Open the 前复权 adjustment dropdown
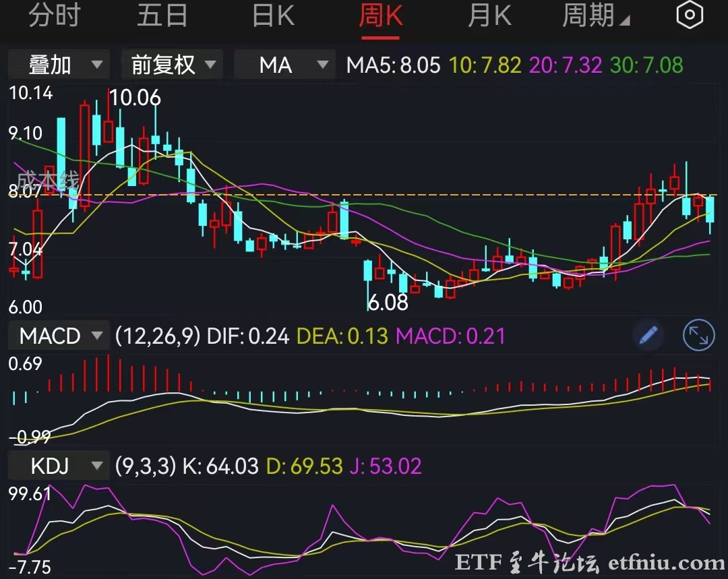Screen dimensions: 728x579 click(171, 65)
